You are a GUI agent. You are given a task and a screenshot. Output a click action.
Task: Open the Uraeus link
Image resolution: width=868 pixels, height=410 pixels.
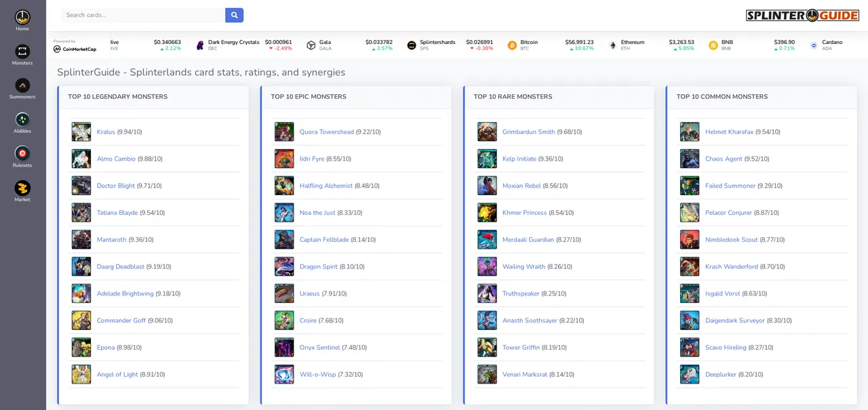[x=310, y=293]
